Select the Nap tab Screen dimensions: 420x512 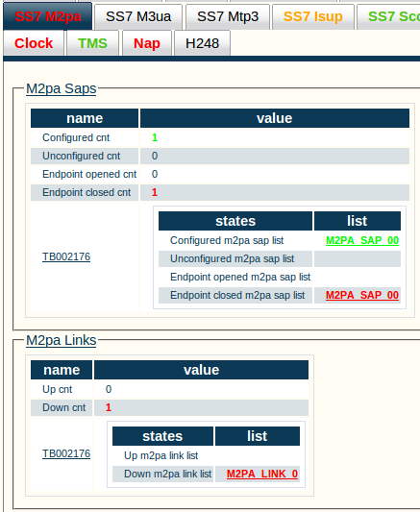pos(147,43)
